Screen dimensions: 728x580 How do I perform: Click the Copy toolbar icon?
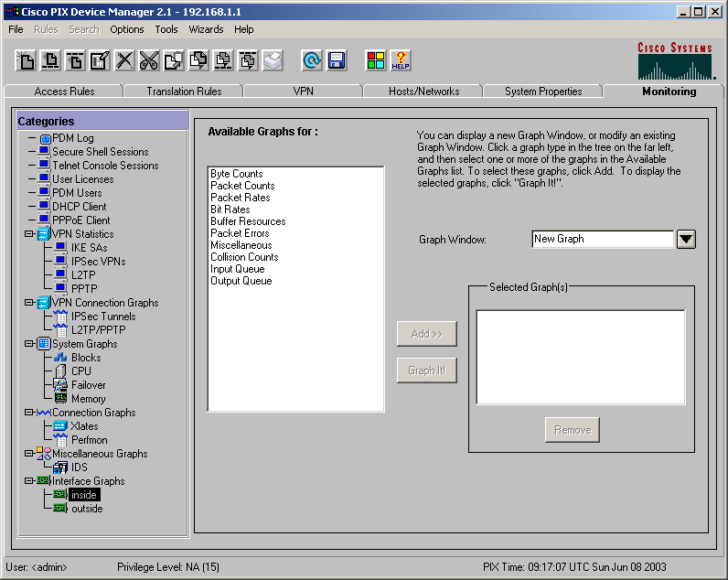pos(174,60)
